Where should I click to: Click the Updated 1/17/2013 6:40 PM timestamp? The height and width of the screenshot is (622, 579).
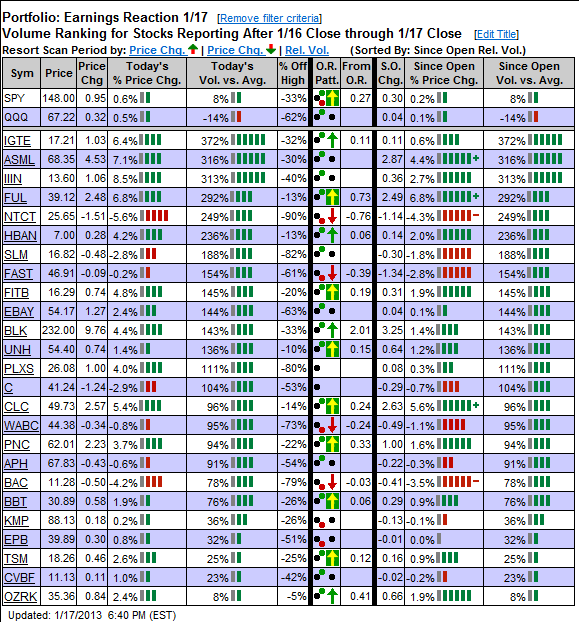(x=92, y=615)
